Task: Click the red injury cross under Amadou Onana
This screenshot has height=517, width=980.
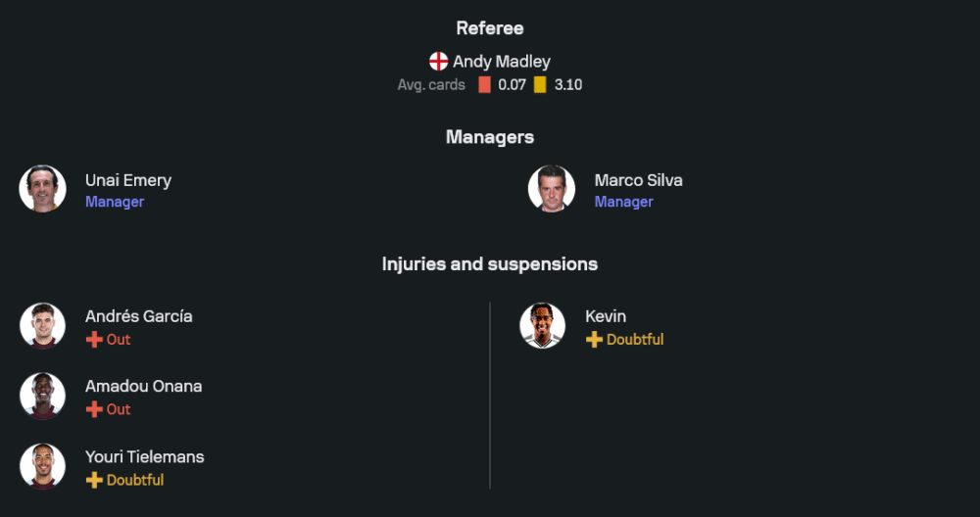Action: 94,409
